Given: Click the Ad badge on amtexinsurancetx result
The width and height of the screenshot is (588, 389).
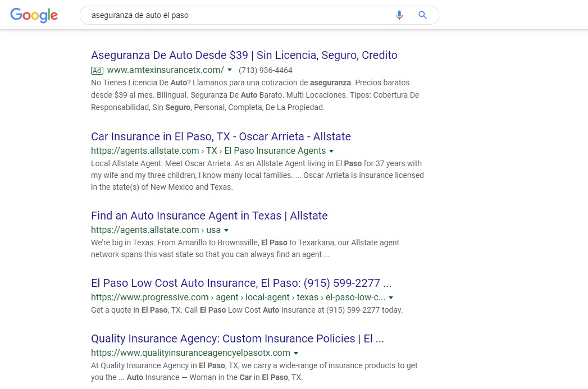Looking at the screenshot, I should (97, 71).
